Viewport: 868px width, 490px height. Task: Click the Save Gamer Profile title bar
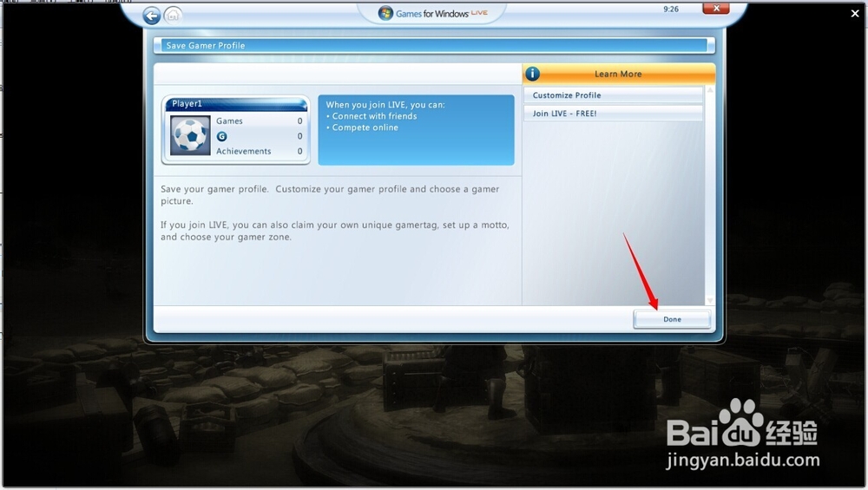[434, 45]
